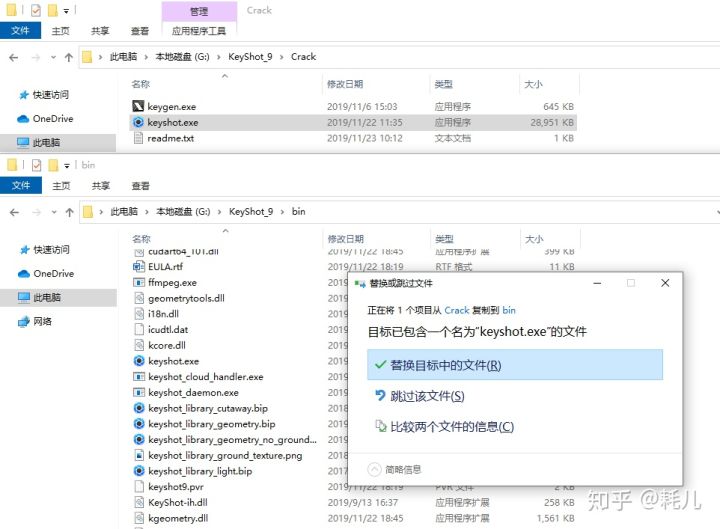The height and width of the screenshot is (529, 720).
Task: Click properties checkmark icon in bin title bar
Action: tap(36, 165)
